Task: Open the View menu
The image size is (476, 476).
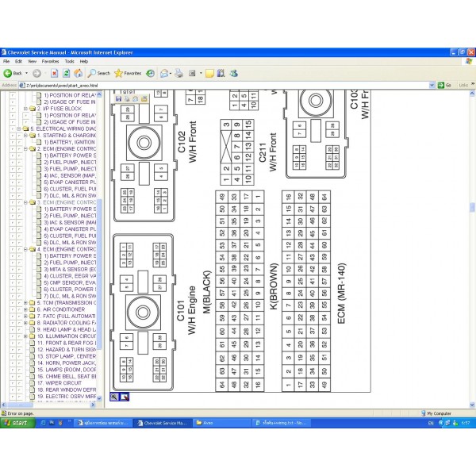Action: point(33,61)
